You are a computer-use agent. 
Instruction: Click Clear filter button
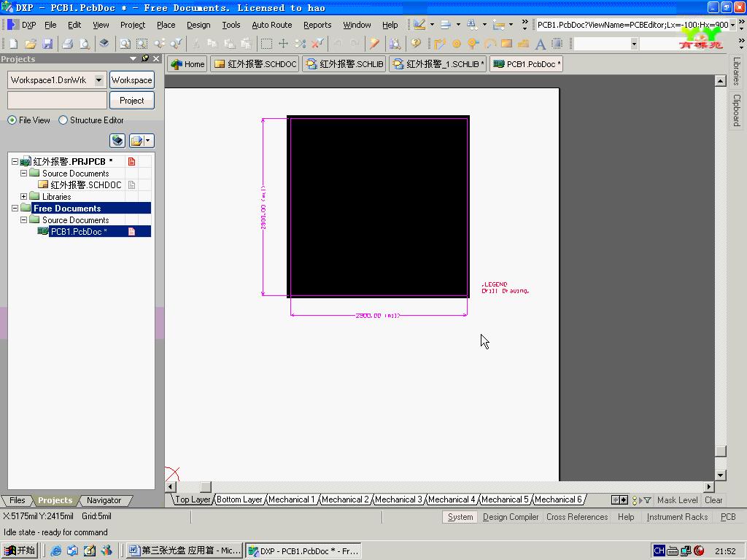(x=713, y=500)
